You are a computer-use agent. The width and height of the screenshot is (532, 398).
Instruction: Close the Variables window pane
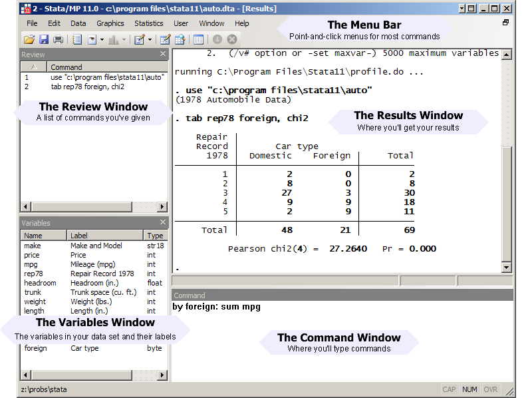163,222
